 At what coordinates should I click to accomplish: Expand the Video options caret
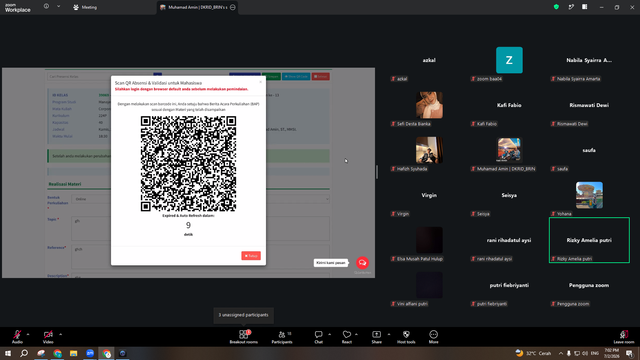pyautogui.click(x=60, y=334)
